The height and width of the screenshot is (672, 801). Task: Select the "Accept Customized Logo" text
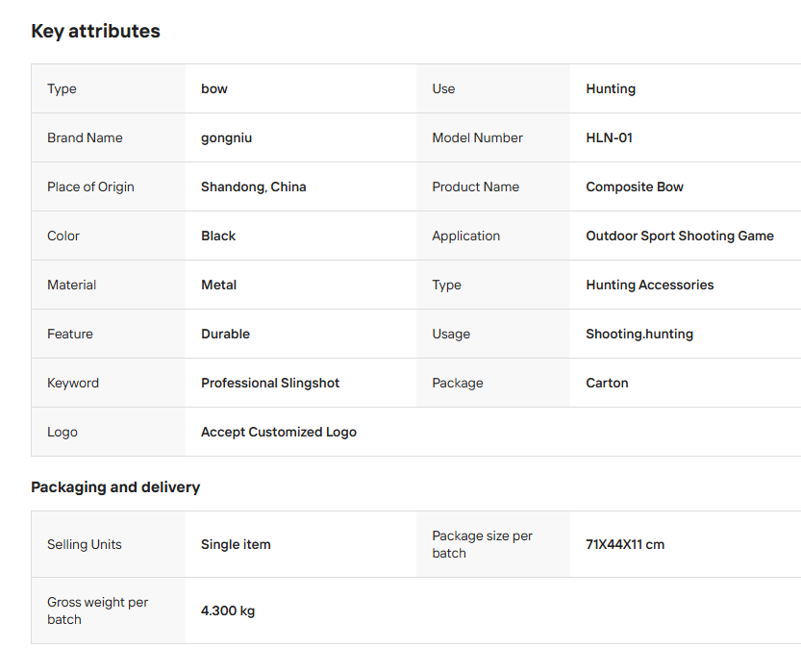pyautogui.click(x=278, y=432)
